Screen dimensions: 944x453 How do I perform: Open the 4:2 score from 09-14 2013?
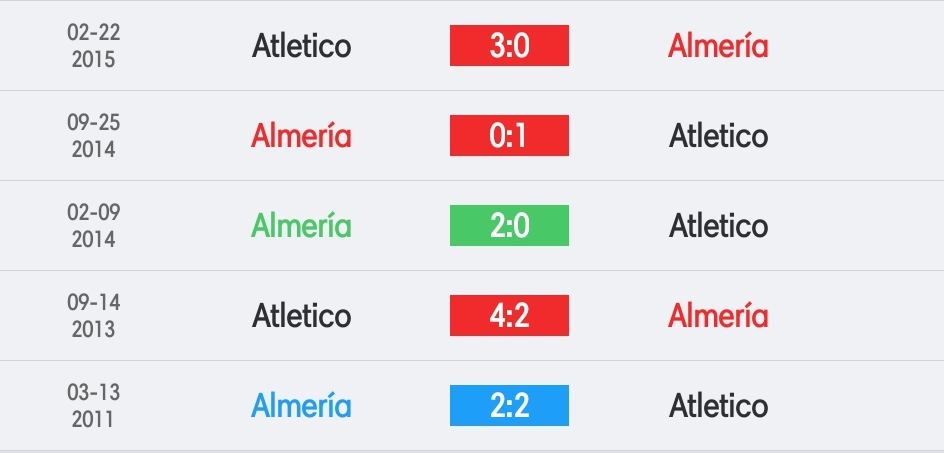[x=509, y=316]
